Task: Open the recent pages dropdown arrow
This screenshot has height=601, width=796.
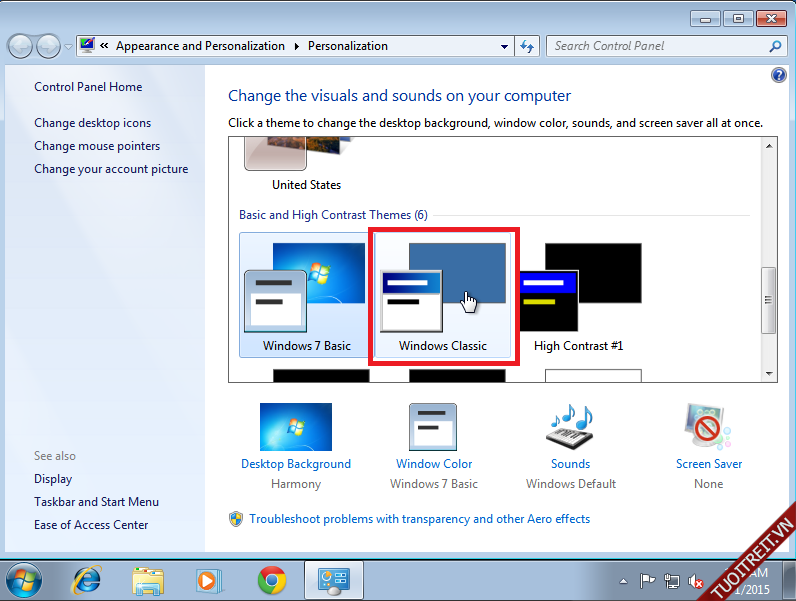Action: coord(68,46)
